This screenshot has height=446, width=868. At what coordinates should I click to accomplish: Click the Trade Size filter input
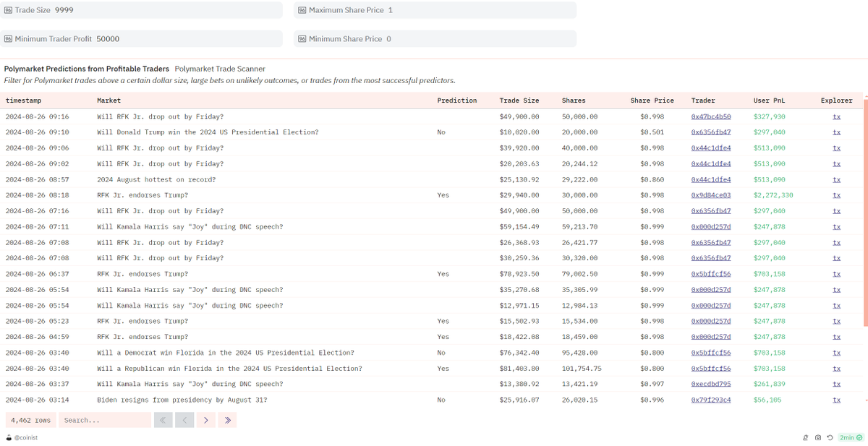pos(145,9)
